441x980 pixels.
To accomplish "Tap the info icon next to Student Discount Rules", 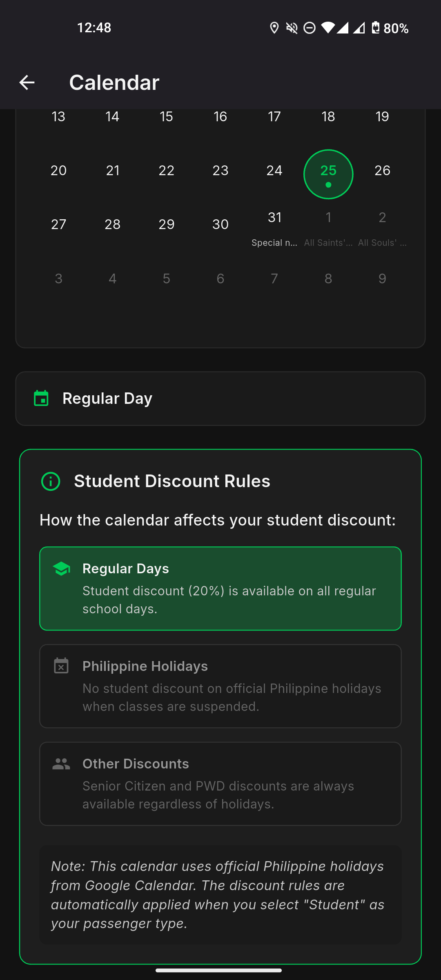I will click(x=51, y=481).
